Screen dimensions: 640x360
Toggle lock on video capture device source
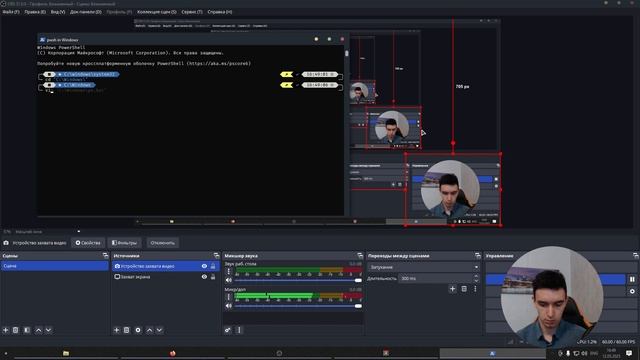(213, 266)
